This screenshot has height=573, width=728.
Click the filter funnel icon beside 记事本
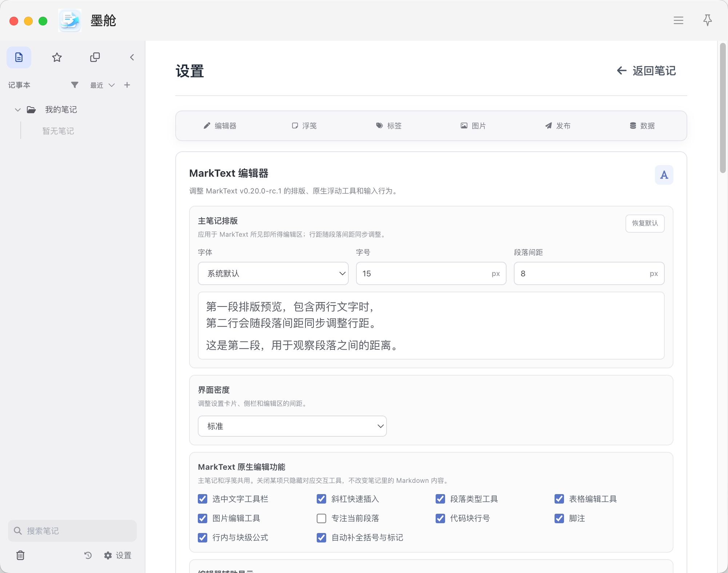coord(75,85)
